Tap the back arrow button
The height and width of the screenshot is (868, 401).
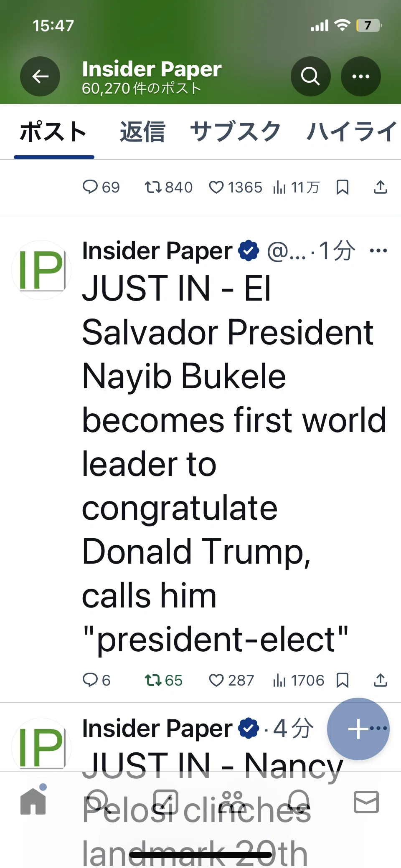(x=40, y=76)
